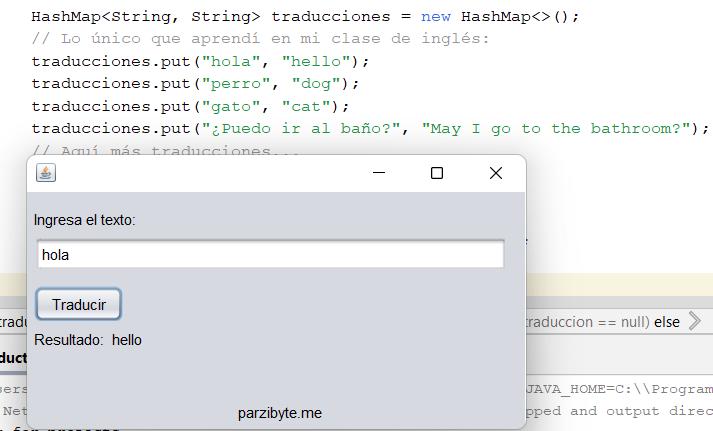Click the parzibyte.me text in window

point(280,413)
